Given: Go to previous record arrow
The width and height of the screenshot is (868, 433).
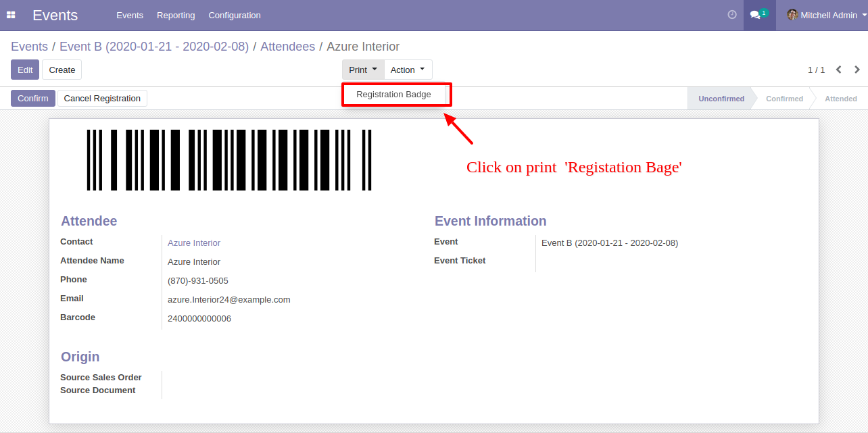Looking at the screenshot, I should 839,70.
